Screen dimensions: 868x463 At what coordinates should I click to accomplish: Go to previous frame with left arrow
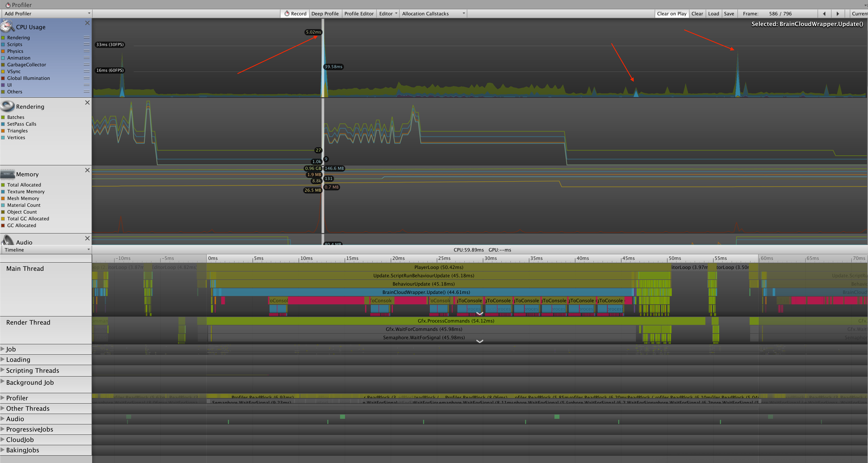click(824, 14)
